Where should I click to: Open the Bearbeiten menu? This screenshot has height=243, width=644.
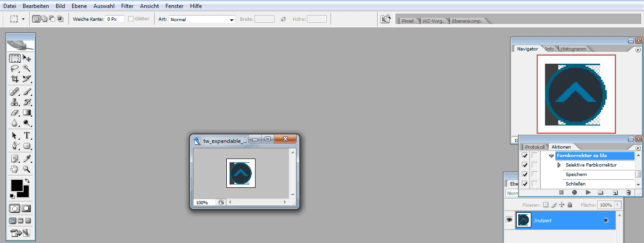[35, 6]
